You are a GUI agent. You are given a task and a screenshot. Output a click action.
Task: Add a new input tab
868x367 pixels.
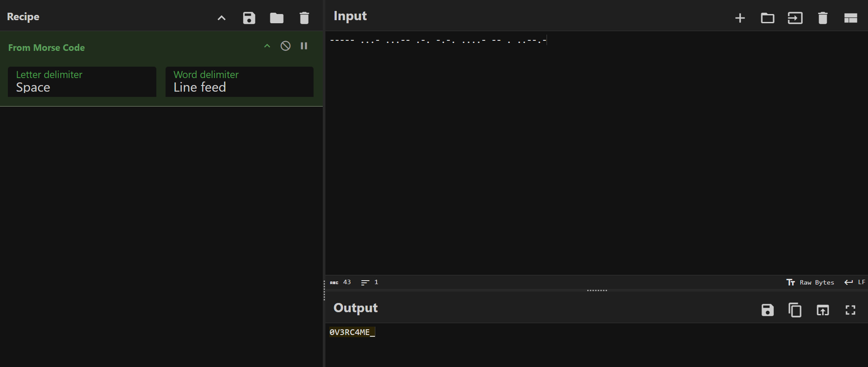coord(740,18)
